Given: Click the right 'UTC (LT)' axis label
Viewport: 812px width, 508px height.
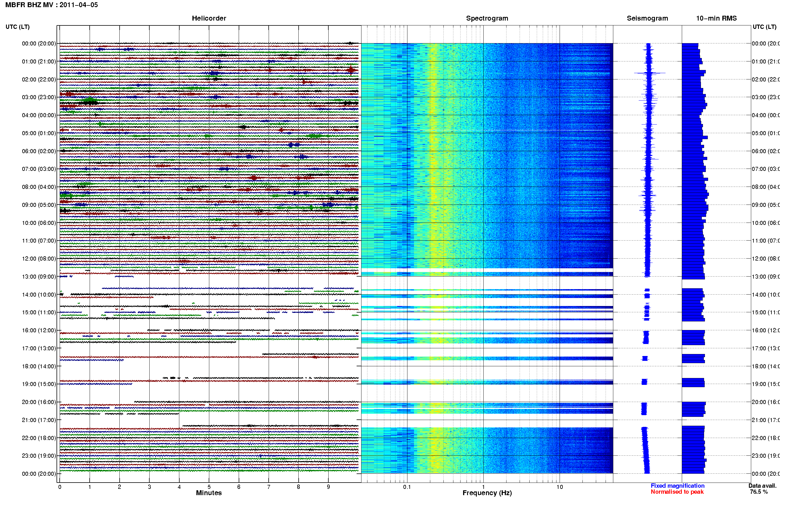Looking at the screenshot, I should point(764,27).
